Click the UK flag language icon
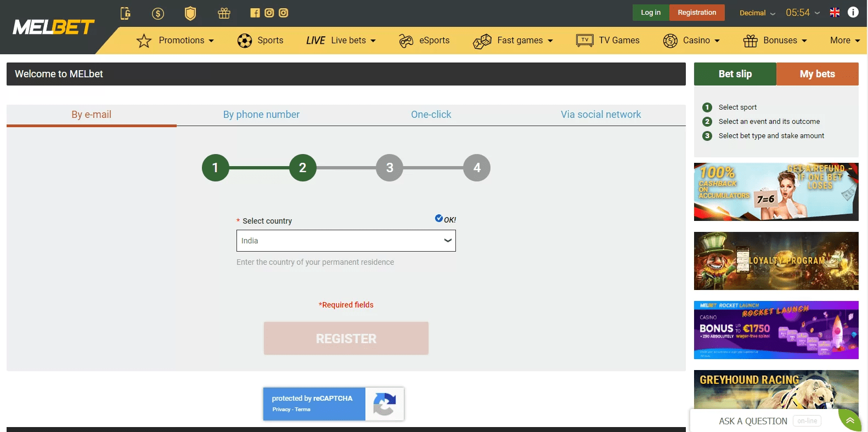The width and height of the screenshot is (868, 432). click(x=835, y=13)
